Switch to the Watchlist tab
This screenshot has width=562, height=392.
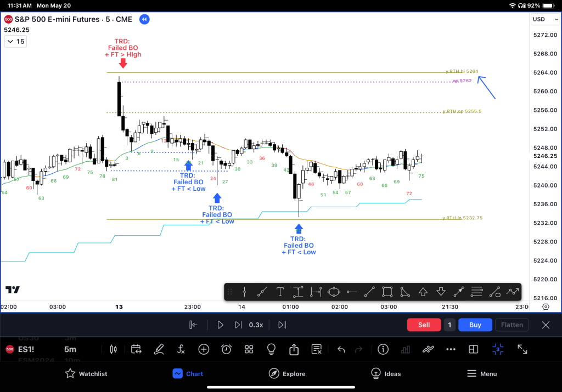(86, 374)
